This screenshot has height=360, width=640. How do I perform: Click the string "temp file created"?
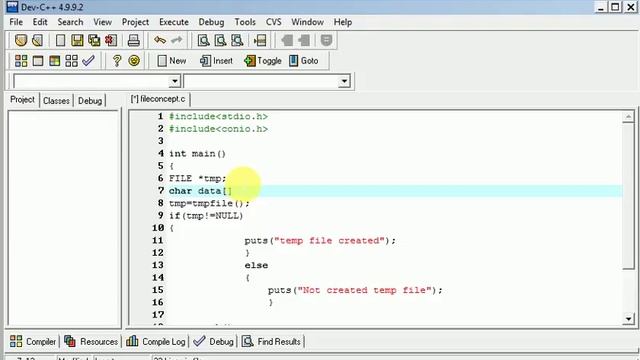(x=329, y=240)
